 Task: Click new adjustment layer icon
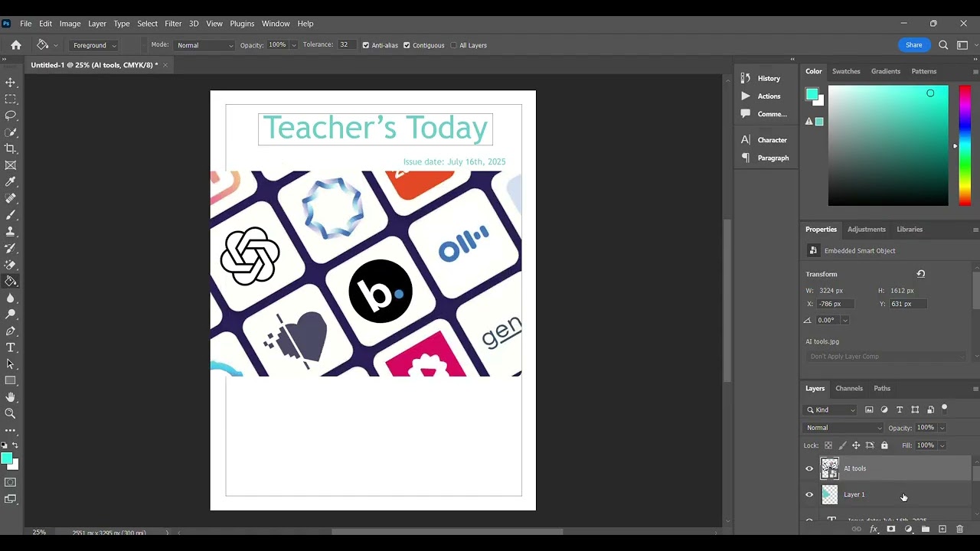click(x=908, y=529)
